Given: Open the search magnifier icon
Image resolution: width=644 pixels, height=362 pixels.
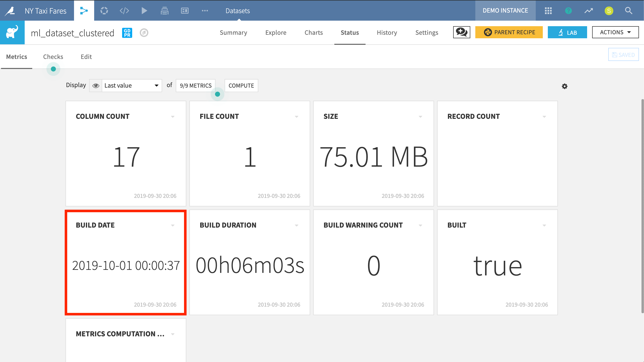Looking at the screenshot, I should click(x=629, y=11).
